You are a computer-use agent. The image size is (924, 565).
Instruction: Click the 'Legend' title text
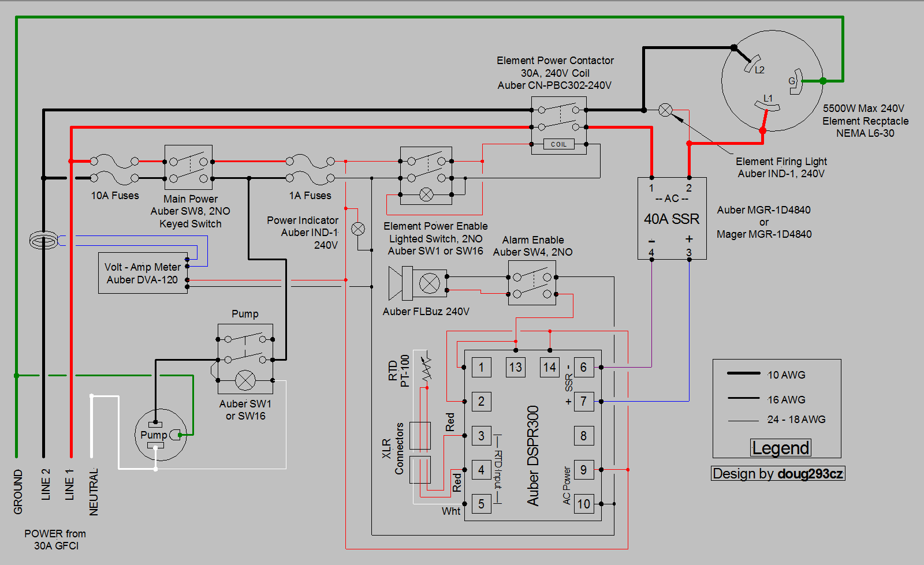pos(781,448)
